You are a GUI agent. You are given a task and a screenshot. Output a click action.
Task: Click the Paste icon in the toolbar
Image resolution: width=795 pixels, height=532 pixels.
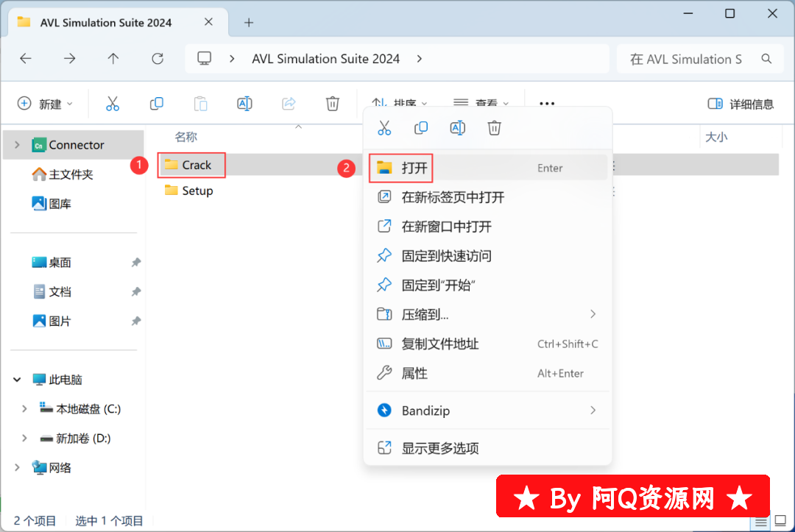tap(201, 104)
